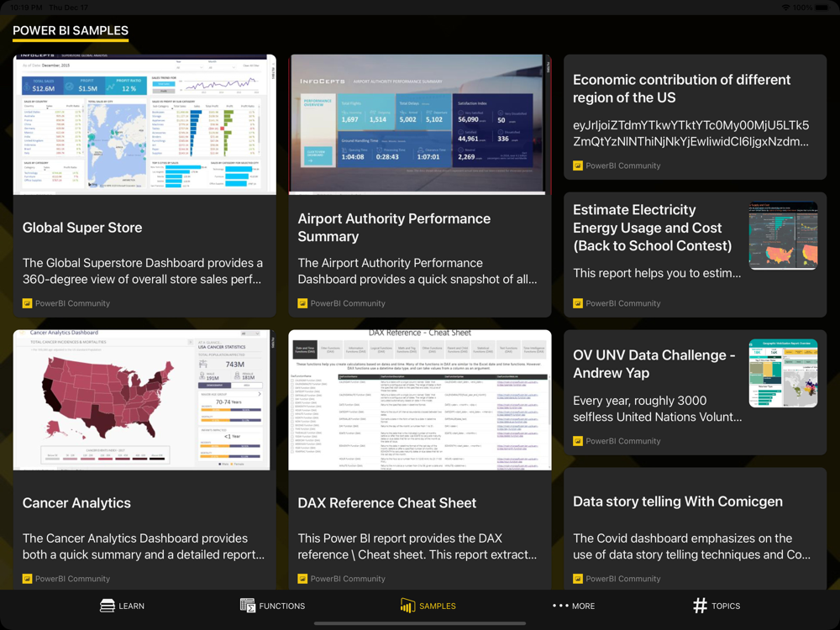Tap the battery status icon
This screenshot has width=840, height=630.
(822, 8)
